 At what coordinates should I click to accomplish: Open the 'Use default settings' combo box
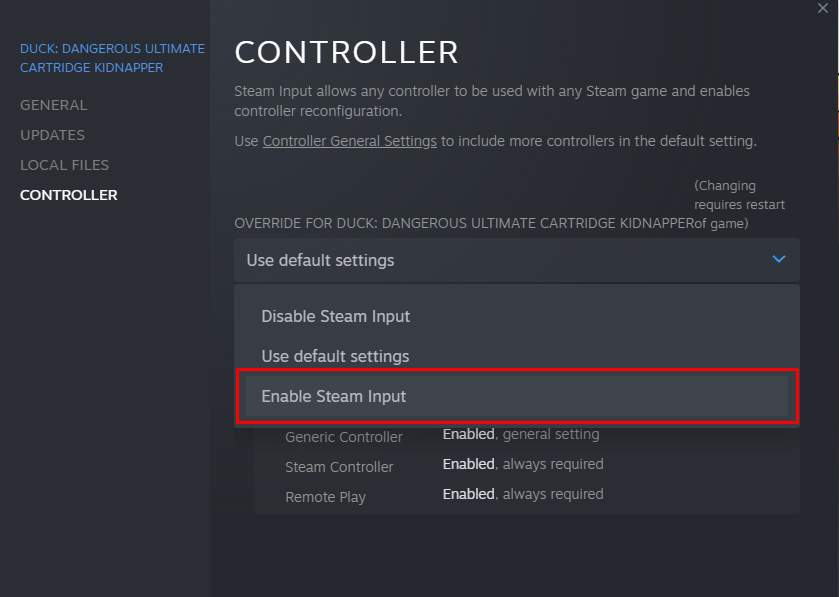coord(516,260)
